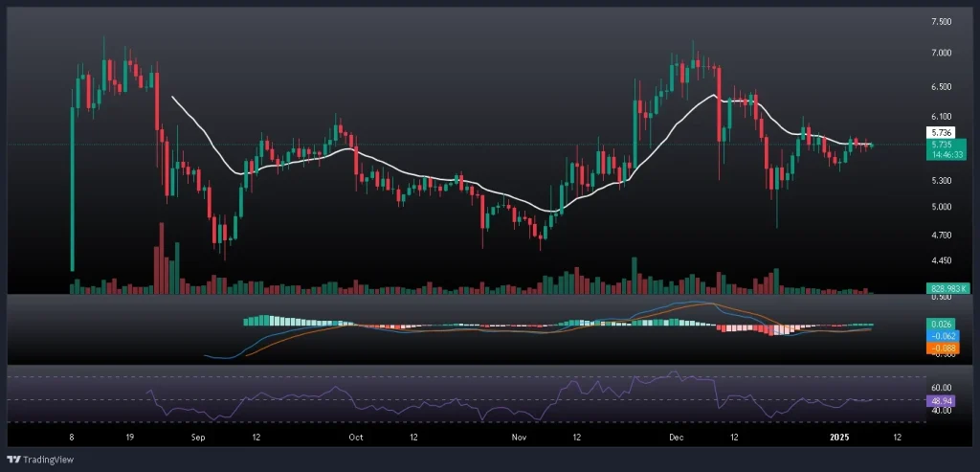Image resolution: width=980 pixels, height=472 pixels.
Task: Click the Dec label on time axis
Action: pos(677,438)
